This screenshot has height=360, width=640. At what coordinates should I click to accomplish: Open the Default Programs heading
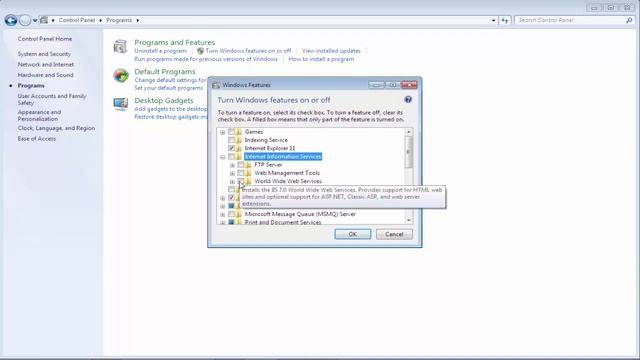tap(165, 72)
